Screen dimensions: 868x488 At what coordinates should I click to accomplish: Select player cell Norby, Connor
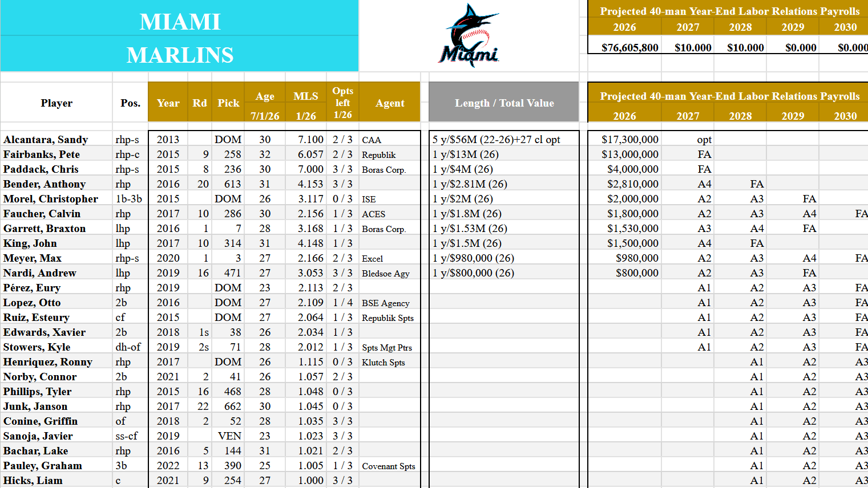pos(56,376)
